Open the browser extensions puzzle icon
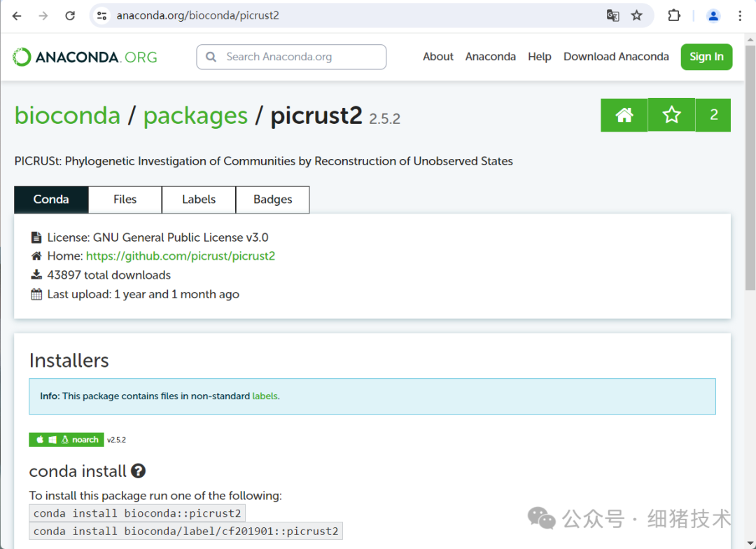The height and width of the screenshot is (549, 756). pos(674,15)
